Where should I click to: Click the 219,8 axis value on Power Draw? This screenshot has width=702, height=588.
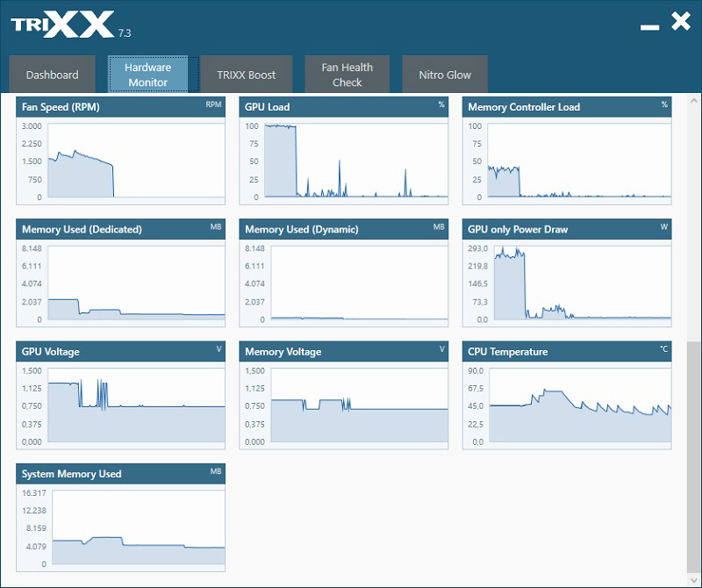tap(477, 266)
